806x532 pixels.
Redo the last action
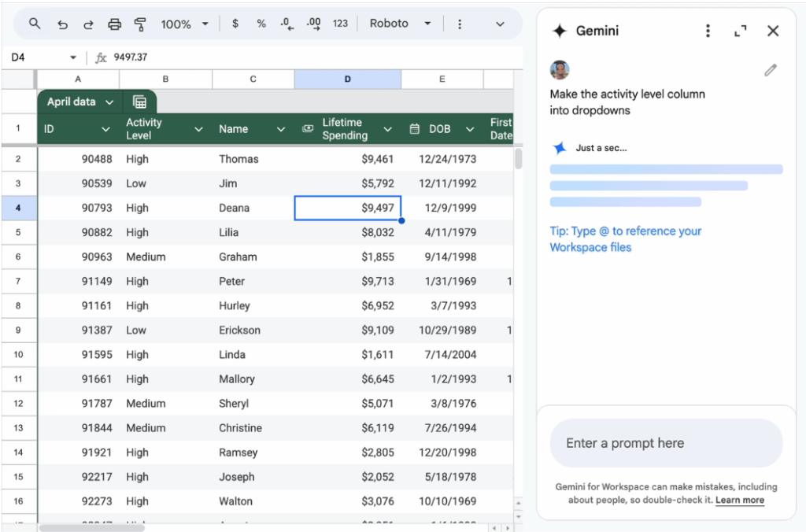point(87,24)
